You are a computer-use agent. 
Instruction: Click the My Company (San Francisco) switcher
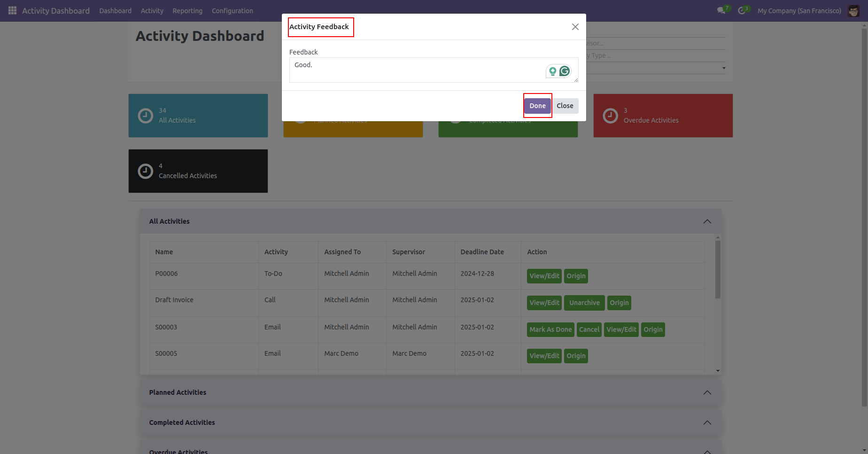click(x=799, y=11)
